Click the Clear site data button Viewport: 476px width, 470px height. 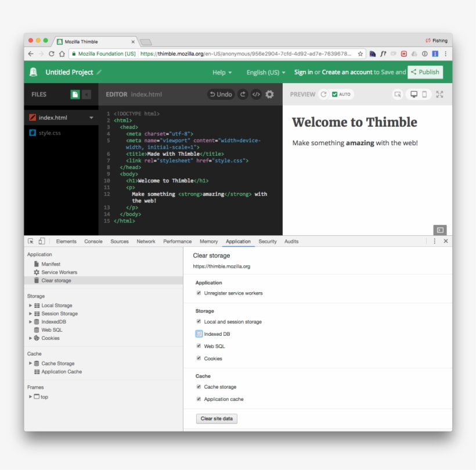pyautogui.click(x=217, y=418)
